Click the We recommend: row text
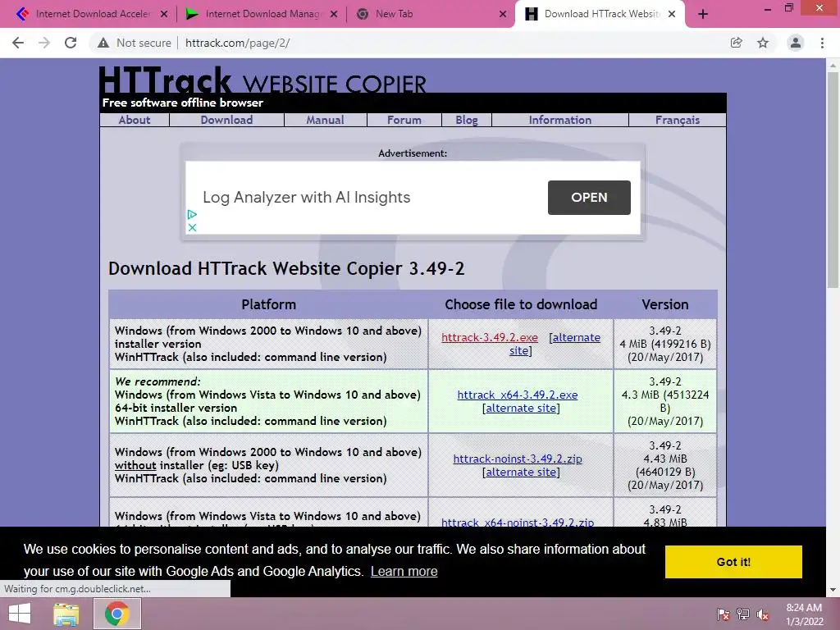 click(x=157, y=382)
